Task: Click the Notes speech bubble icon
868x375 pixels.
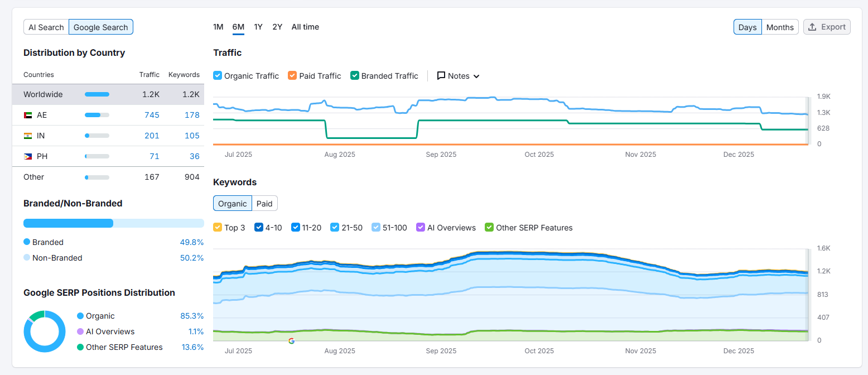Action: 441,76
